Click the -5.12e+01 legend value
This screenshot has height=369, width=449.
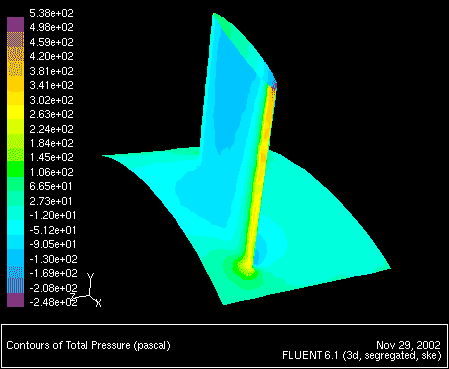point(53,230)
